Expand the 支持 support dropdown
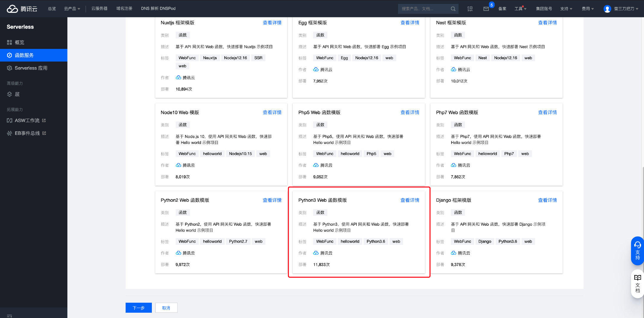 click(566, 9)
